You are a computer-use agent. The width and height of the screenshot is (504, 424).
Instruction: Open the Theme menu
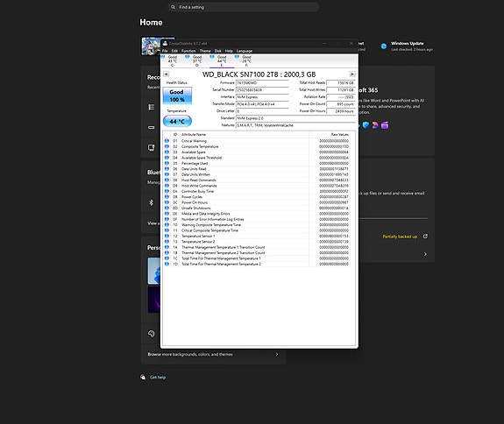point(205,51)
